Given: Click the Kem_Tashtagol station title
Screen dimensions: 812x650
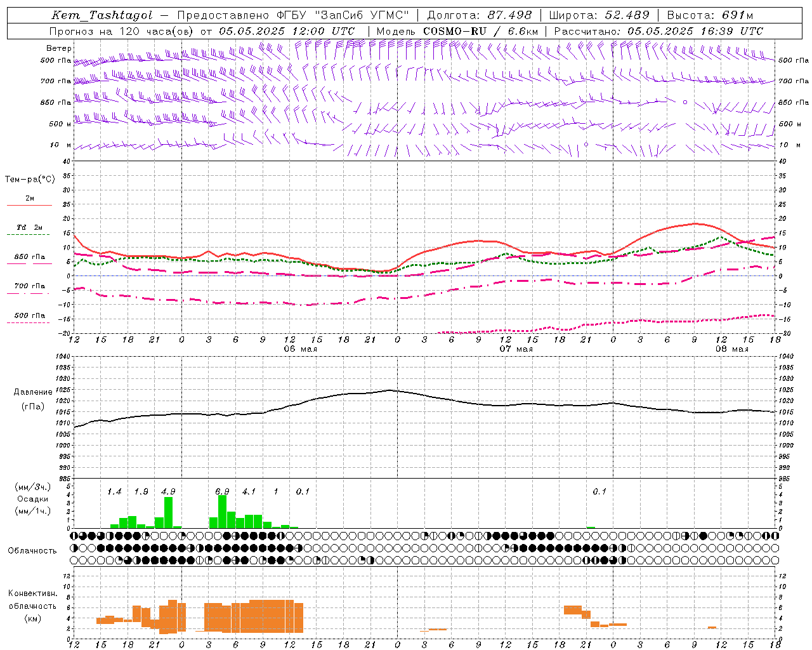Looking at the screenshot, I should [102, 15].
